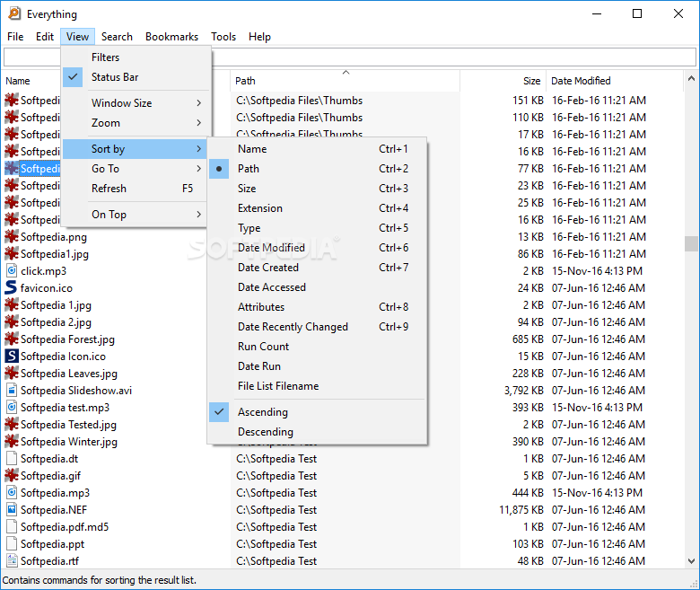Click the Softpedia Leaves.jpg file icon

[x=11, y=373]
